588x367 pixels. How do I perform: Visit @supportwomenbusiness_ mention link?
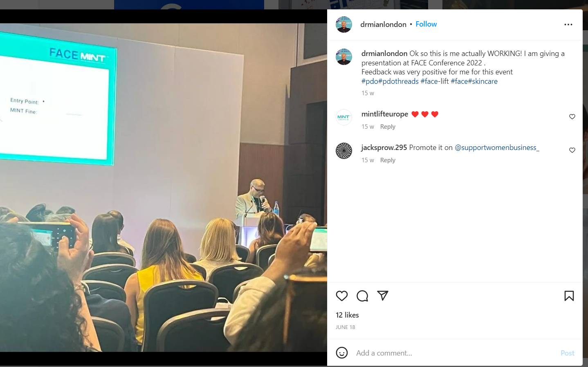[497, 148]
